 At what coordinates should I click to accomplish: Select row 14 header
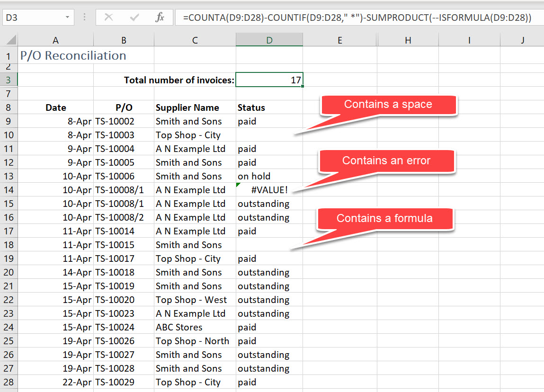(x=9, y=189)
